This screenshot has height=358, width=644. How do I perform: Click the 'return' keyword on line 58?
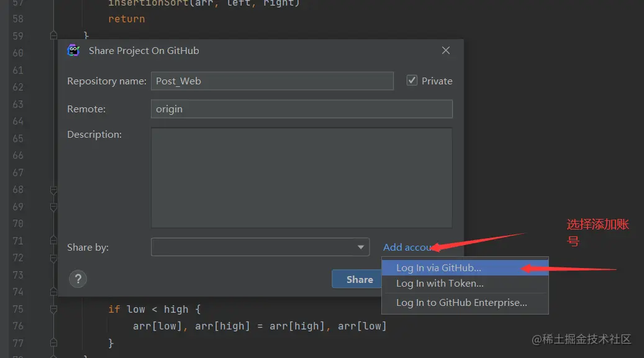coord(127,19)
